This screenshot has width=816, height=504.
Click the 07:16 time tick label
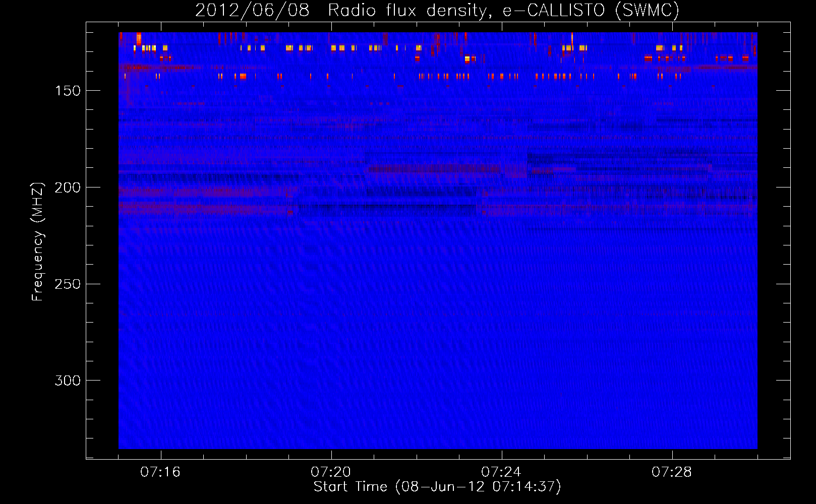160,472
